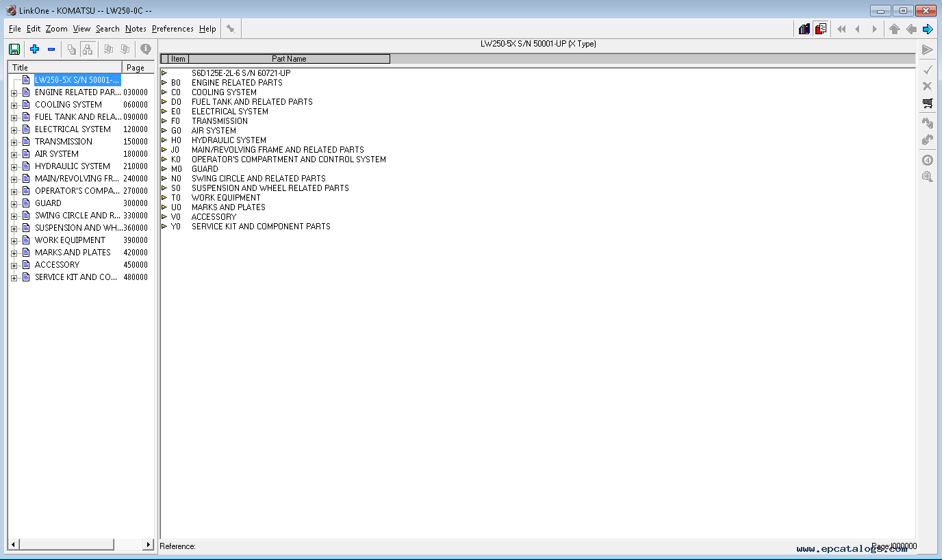Open the Search menu
Image resolution: width=942 pixels, height=560 pixels.
(x=107, y=29)
